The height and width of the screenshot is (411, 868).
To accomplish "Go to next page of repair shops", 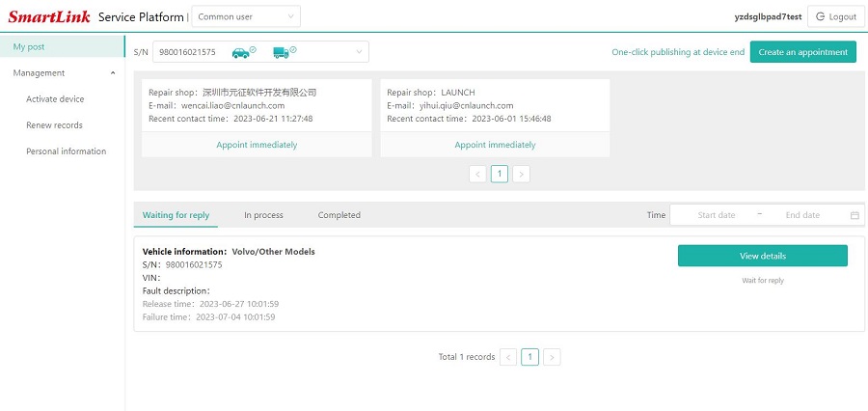I will (521, 174).
